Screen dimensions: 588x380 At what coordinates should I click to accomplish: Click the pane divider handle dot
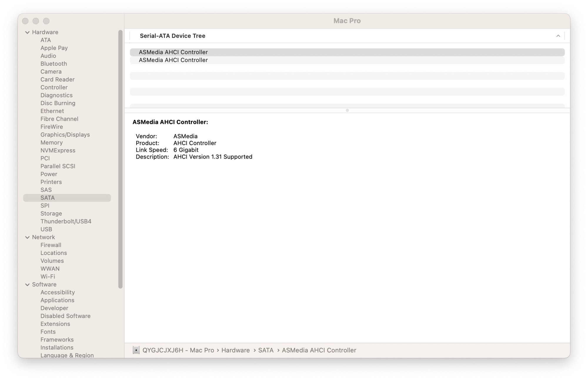pyautogui.click(x=347, y=110)
